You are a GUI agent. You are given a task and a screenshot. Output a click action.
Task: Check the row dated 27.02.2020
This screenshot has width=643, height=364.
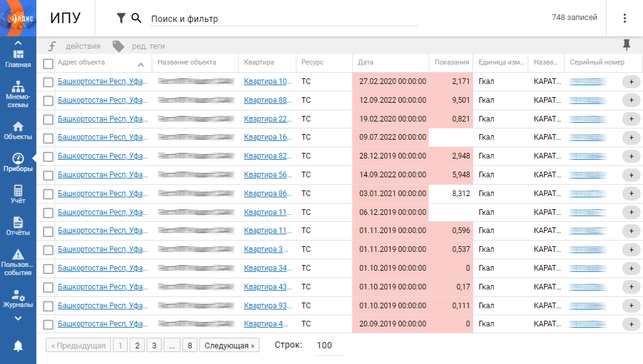(48, 82)
